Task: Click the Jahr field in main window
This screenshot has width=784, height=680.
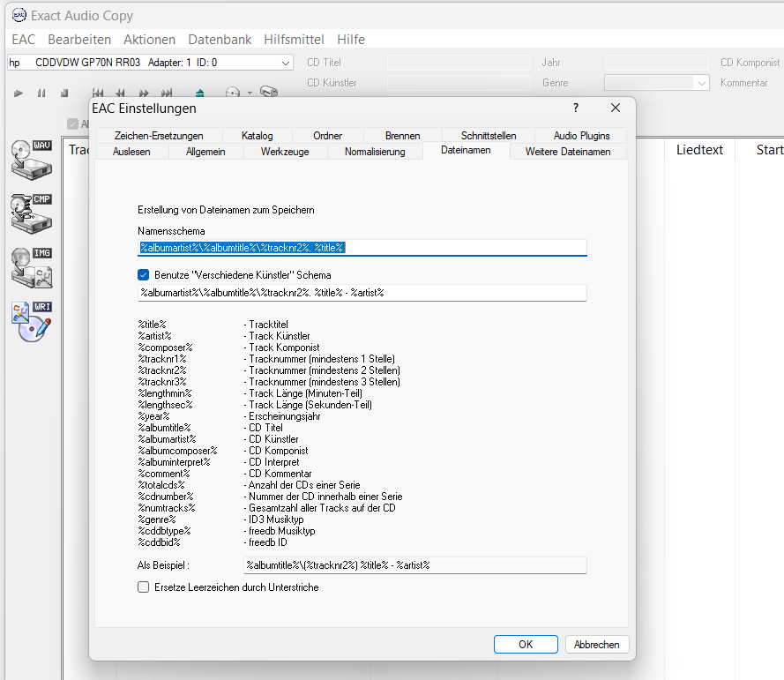Action: pos(656,63)
